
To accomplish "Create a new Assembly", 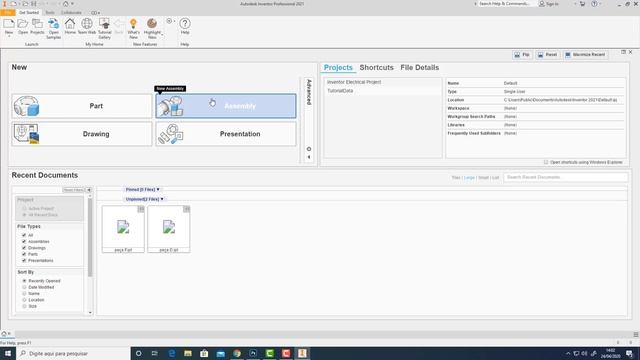I will (x=226, y=106).
